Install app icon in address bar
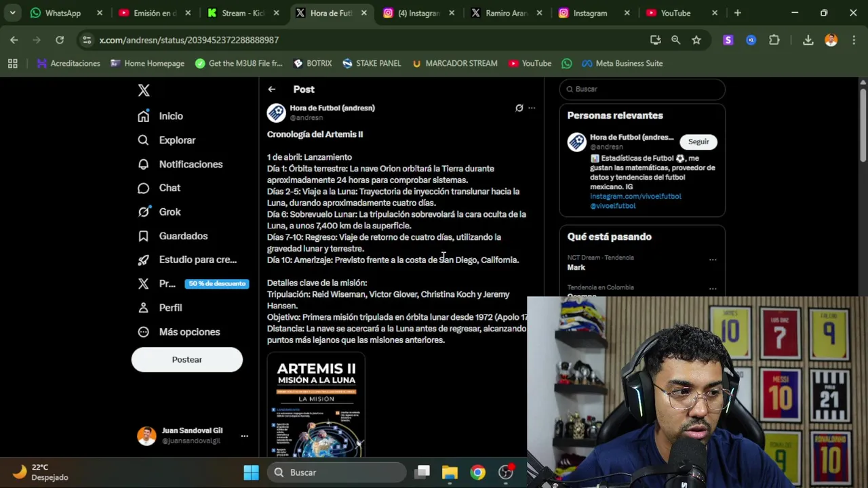Image resolution: width=868 pixels, height=488 pixels. click(x=655, y=40)
